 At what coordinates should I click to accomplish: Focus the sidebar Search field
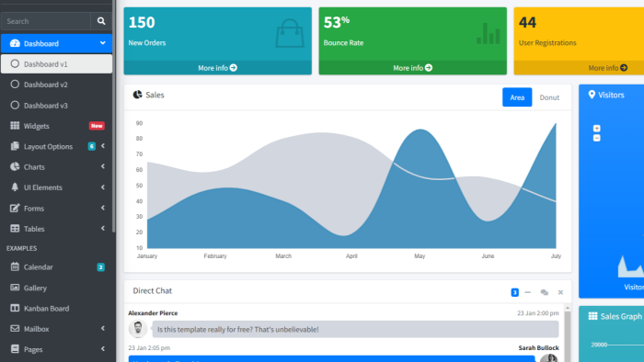46,21
